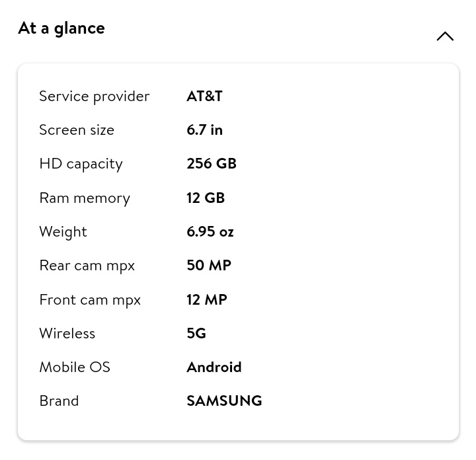Select the AT&T provider value
The width and height of the screenshot is (476, 460).
pyautogui.click(x=204, y=96)
